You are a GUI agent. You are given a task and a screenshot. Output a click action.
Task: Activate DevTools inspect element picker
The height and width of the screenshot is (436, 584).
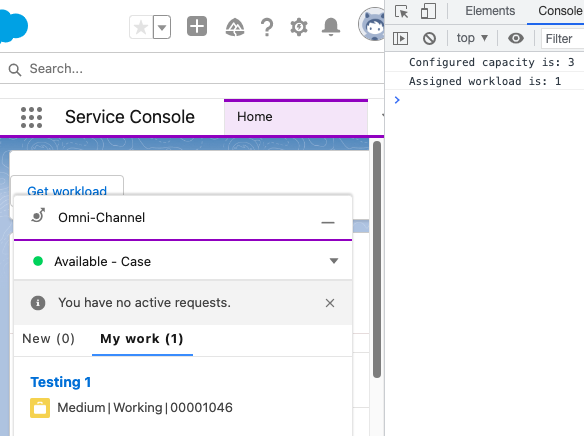point(402,12)
